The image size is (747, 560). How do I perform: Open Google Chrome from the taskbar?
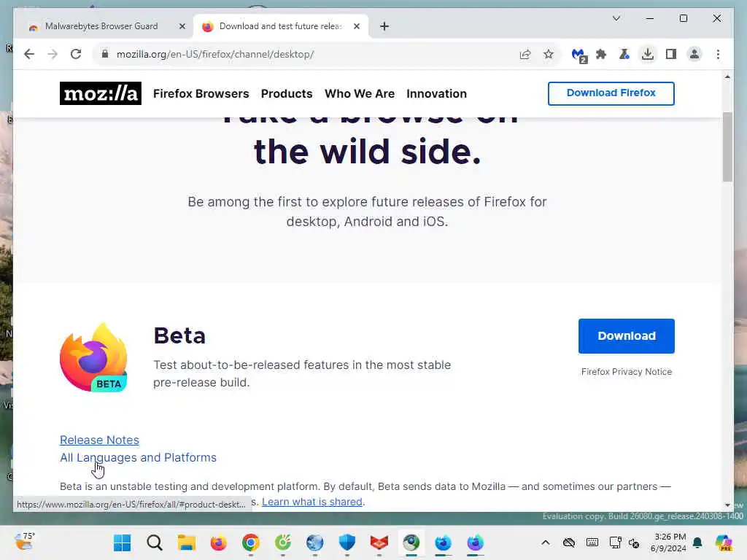click(x=251, y=542)
